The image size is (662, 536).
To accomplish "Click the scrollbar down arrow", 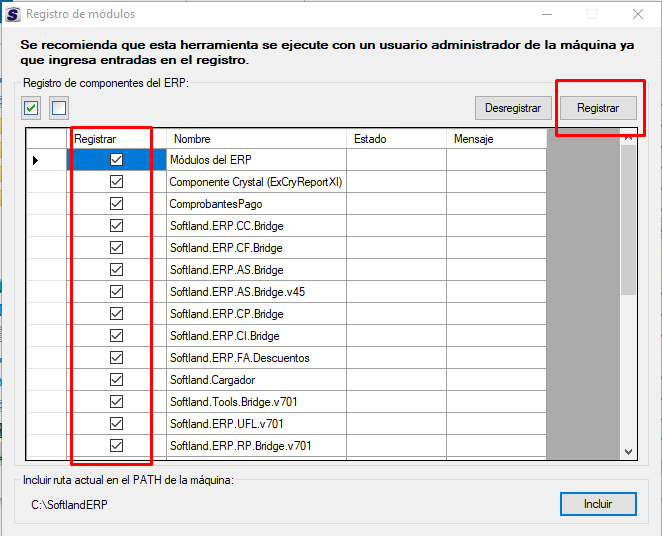I will coord(628,452).
